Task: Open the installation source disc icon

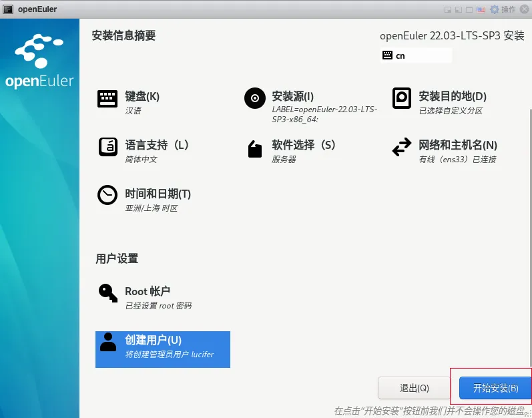Action: point(254,98)
